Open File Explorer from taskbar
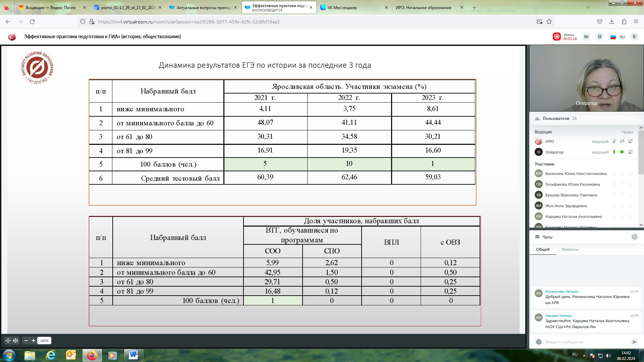This screenshot has width=644, height=362. point(30,355)
